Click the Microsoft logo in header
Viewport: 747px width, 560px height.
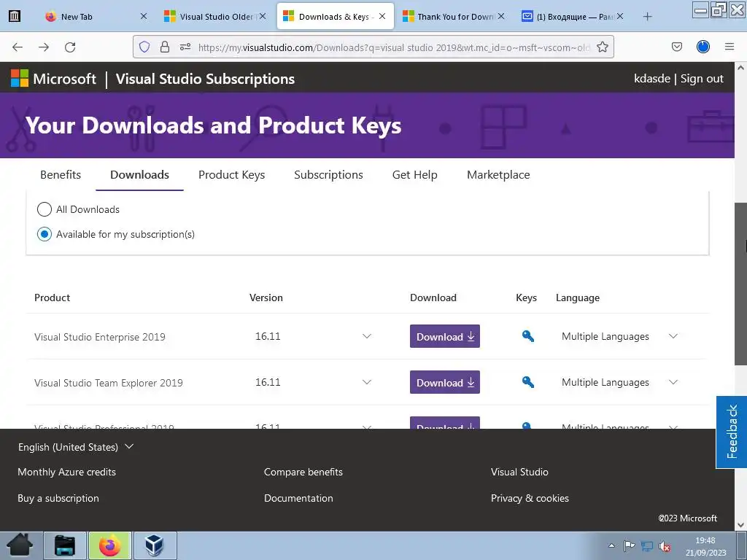tap(53, 79)
